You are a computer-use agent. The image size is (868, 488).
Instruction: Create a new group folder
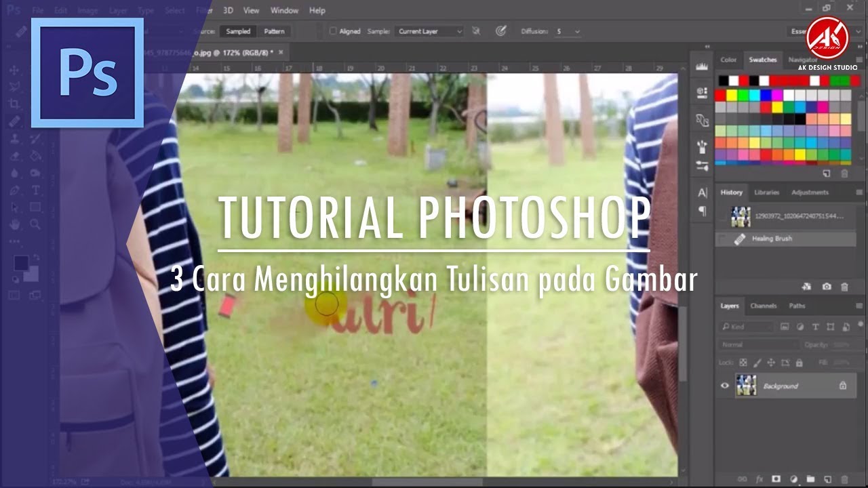click(x=811, y=479)
